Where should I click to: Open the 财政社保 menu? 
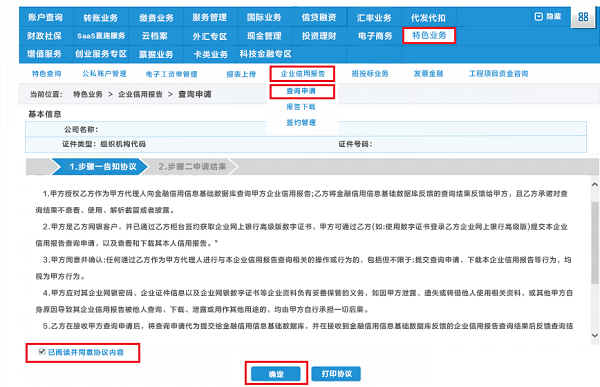coord(44,36)
